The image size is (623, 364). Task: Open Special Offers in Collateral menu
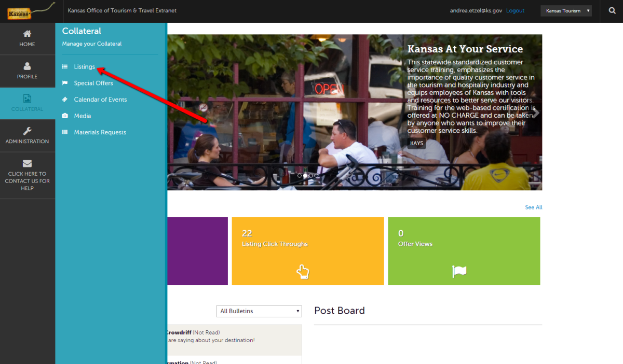point(93,83)
